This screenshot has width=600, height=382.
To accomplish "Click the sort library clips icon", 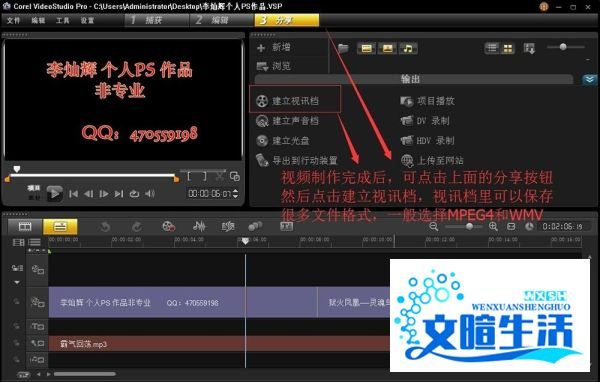I will (x=530, y=49).
